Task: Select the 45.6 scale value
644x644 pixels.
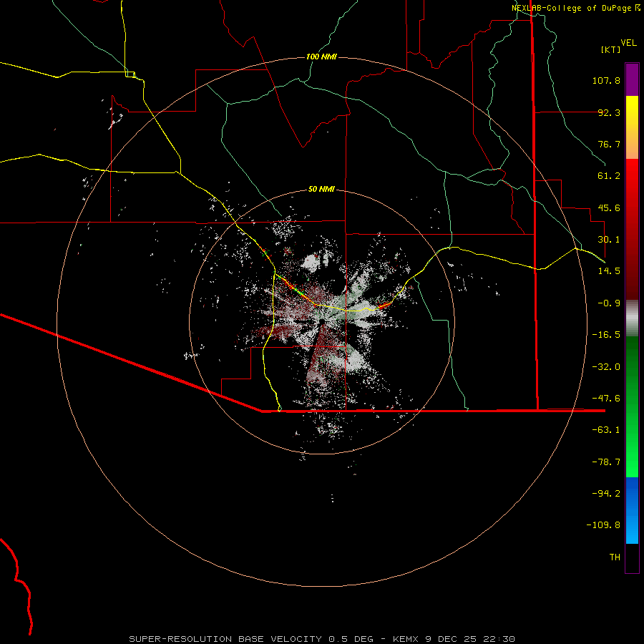Action: tap(609, 208)
